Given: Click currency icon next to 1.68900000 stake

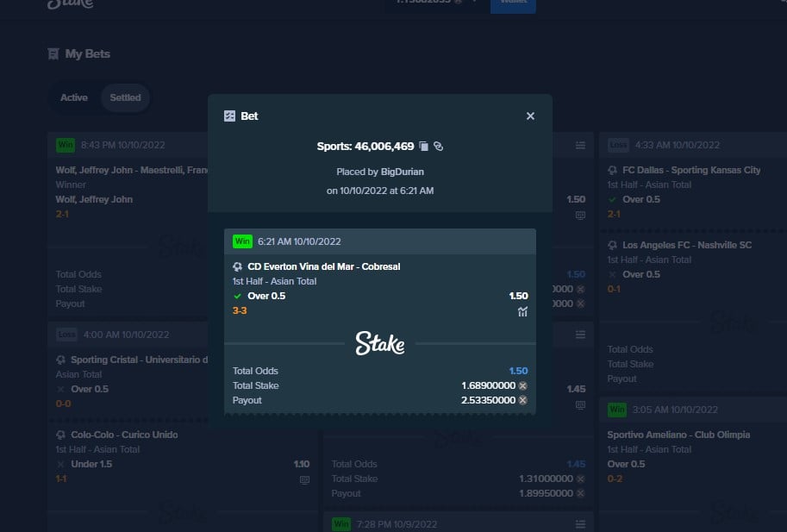Looking at the screenshot, I should coord(522,385).
